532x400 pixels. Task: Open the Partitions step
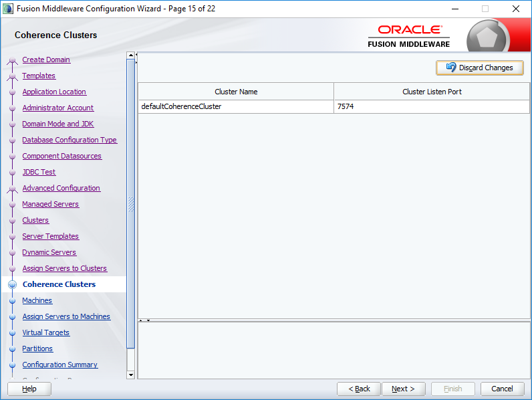pos(37,348)
